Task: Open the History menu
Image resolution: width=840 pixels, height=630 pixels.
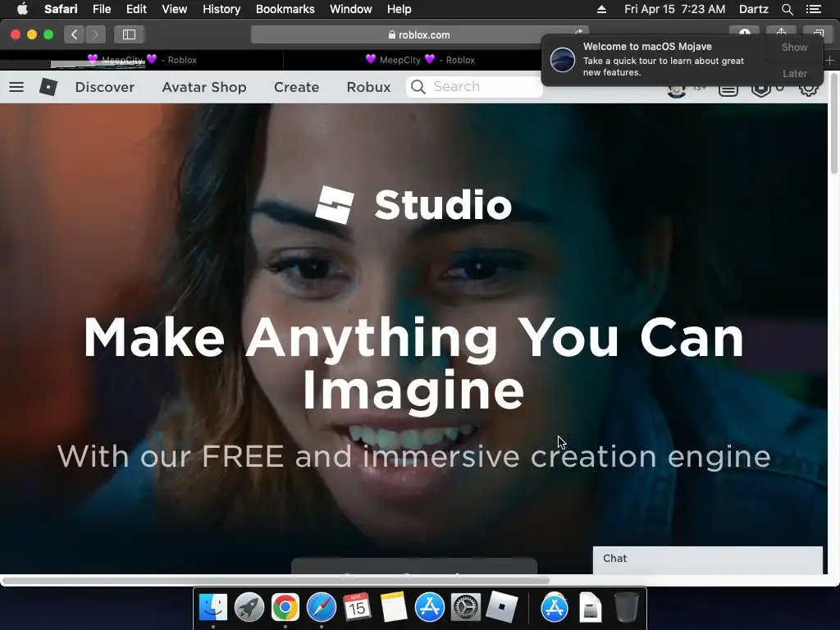Action: pos(221,9)
